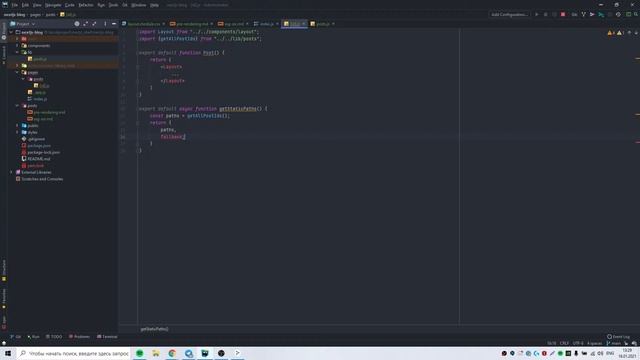Screen dimensions: 640x360
Task: Open the Project view dropdown
Action: coord(23,24)
